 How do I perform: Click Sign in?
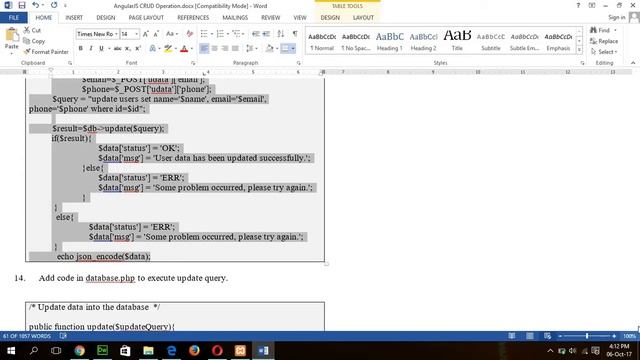click(x=616, y=17)
